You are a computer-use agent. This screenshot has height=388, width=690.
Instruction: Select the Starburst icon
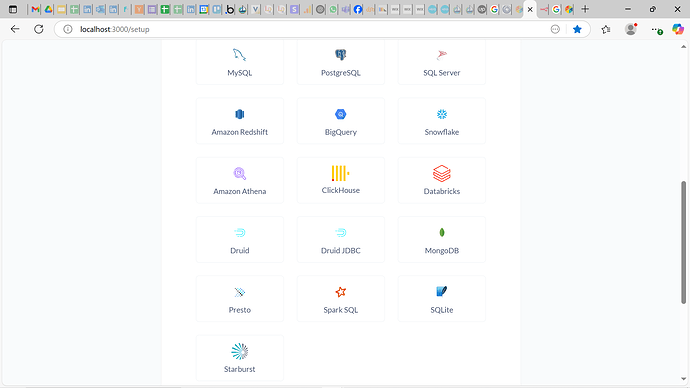pyautogui.click(x=239, y=351)
